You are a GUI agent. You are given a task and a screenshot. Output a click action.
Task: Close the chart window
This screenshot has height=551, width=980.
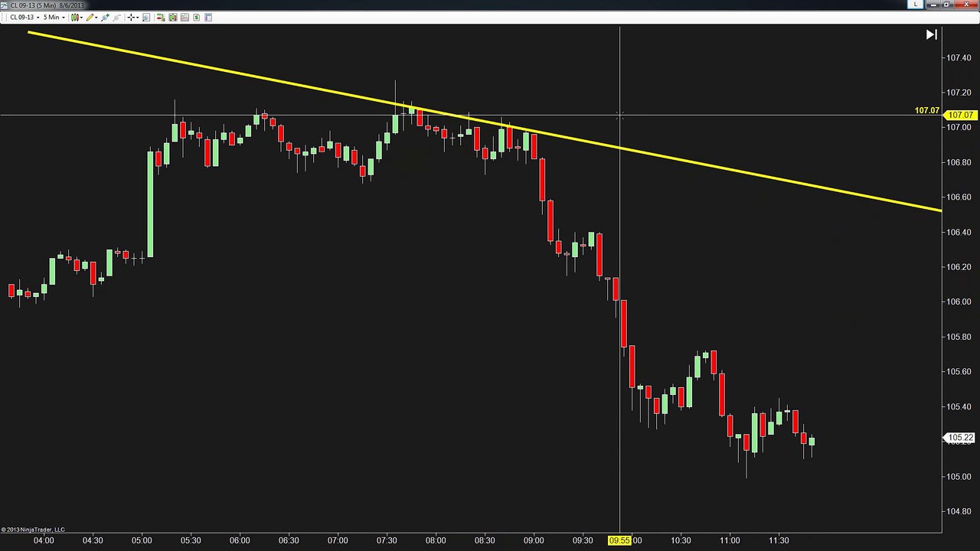(966, 5)
